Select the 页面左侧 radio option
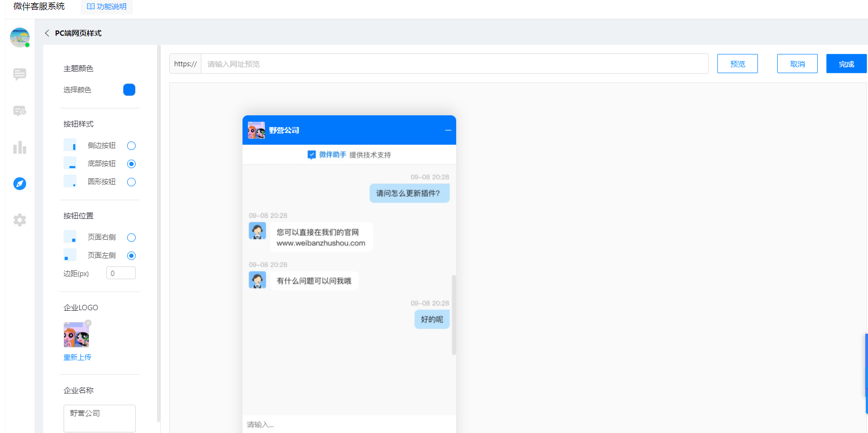 coord(131,256)
